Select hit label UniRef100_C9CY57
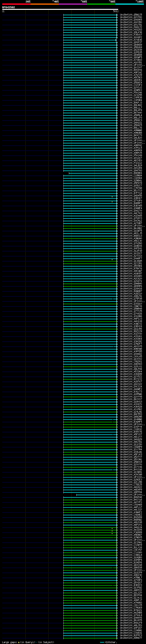This screenshot has height=644, width=146. 131,550
